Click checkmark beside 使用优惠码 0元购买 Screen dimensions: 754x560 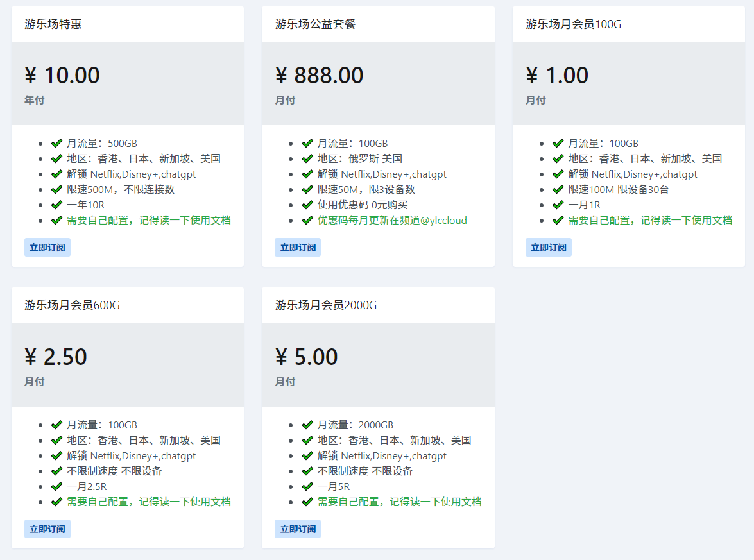(307, 205)
